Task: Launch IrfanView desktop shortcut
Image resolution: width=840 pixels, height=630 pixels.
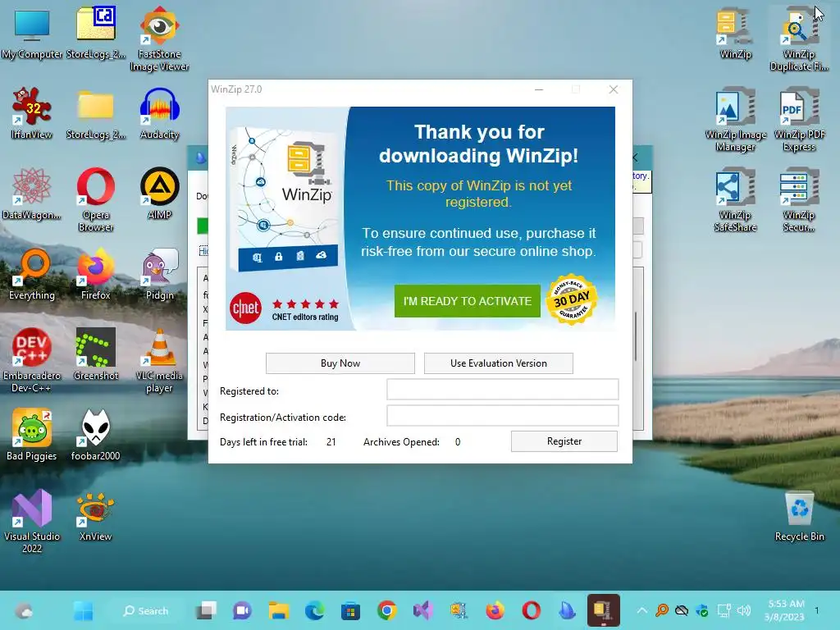Action: pyautogui.click(x=32, y=113)
